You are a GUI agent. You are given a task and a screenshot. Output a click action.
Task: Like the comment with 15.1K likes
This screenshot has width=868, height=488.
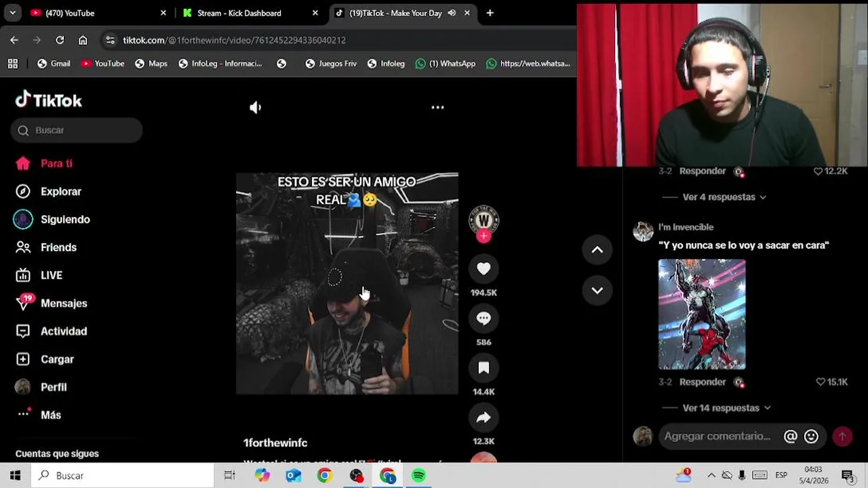point(821,382)
